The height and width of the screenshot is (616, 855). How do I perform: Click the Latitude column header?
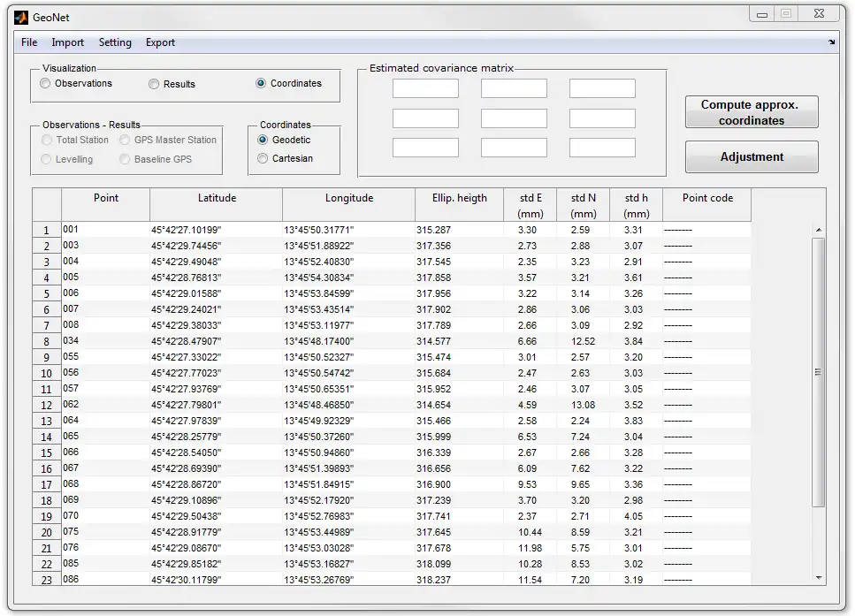click(x=217, y=205)
